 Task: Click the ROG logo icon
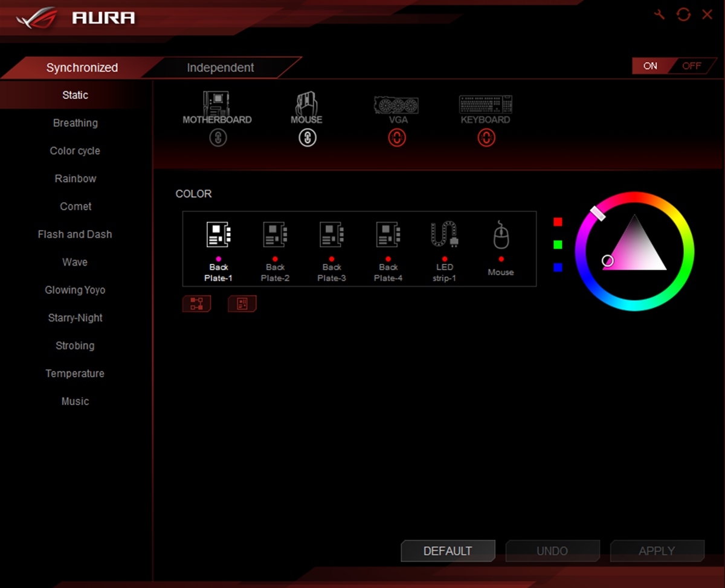37,18
